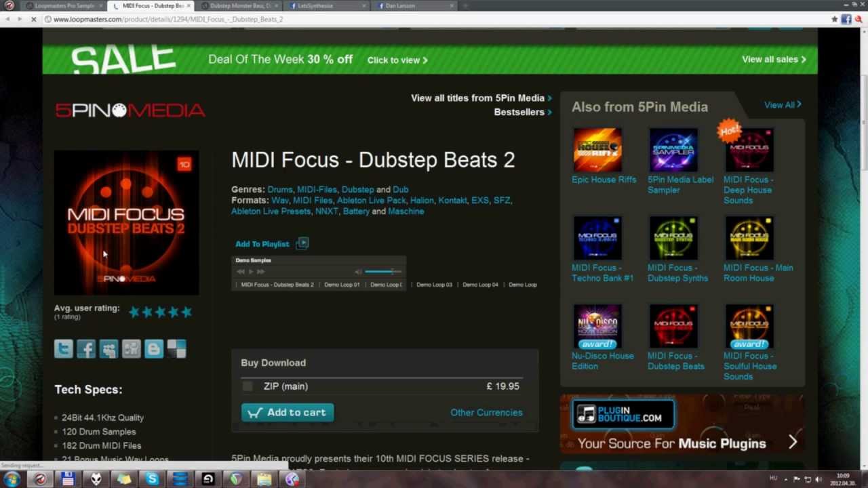Select Demo Loop 04 in playlist
The height and width of the screenshot is (488, 868).
click(x=480, y=285)
